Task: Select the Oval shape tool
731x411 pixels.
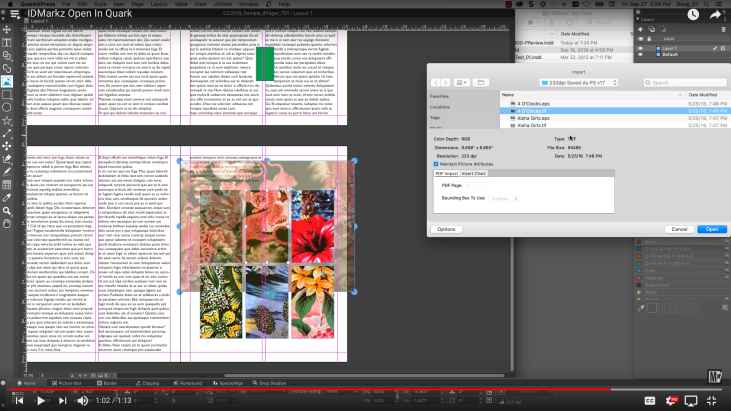Action: 7,107
